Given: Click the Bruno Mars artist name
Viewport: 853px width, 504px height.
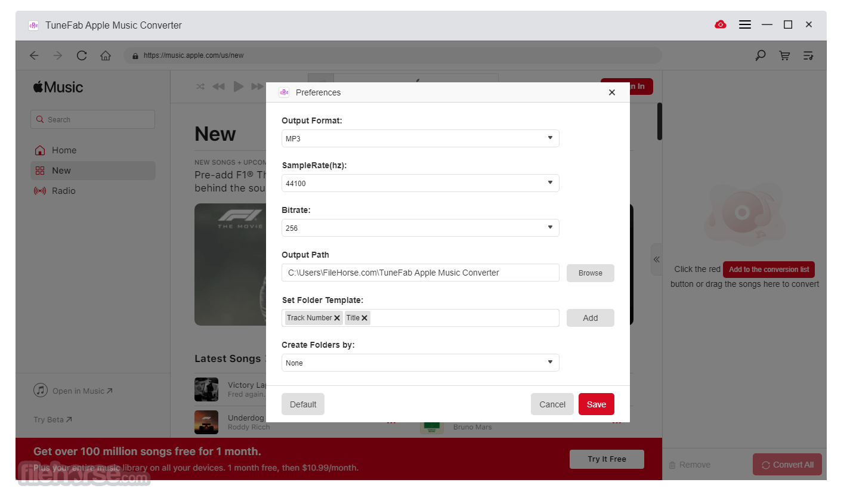Looking at the screenshot, I should point(472,427).
